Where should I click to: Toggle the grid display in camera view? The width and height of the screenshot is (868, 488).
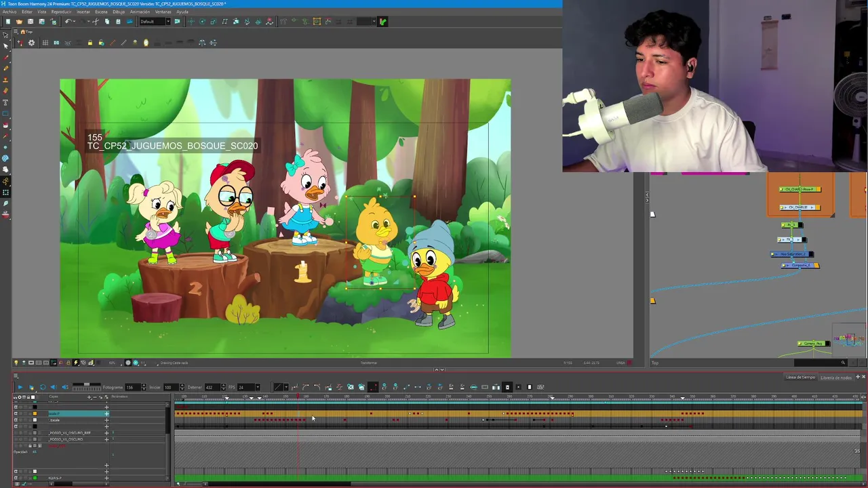45,43
